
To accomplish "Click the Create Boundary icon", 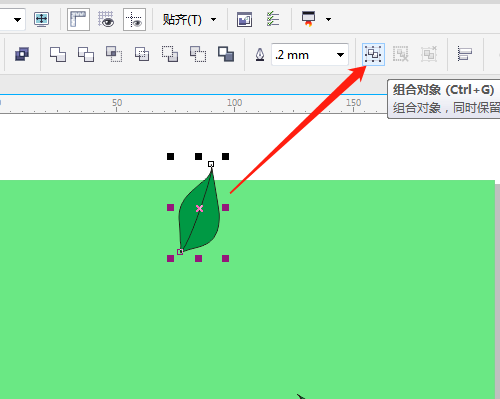I will pyautogui.click(x=226, y=54).
